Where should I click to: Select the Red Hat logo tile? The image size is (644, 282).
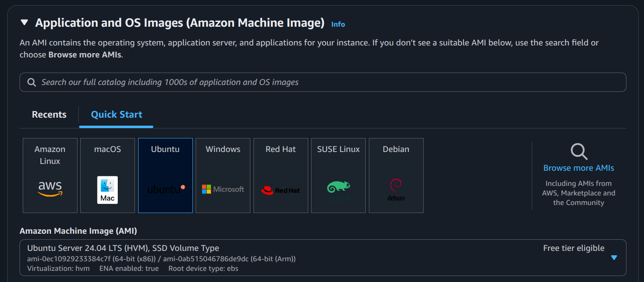point(280,190)
